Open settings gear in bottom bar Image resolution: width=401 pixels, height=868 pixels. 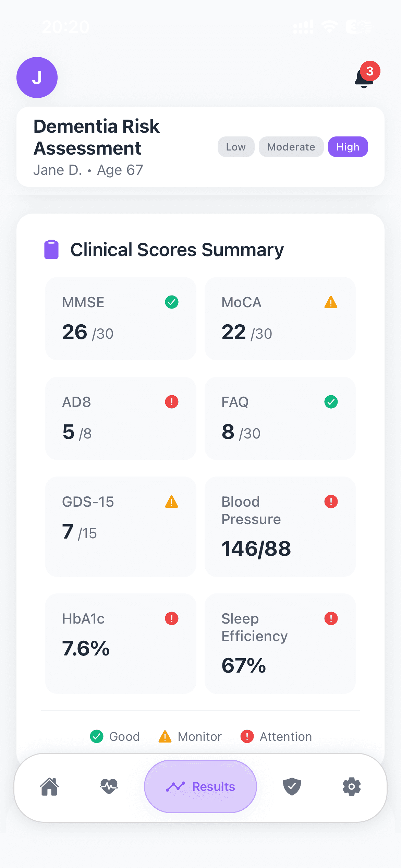(x=352, y=786)
